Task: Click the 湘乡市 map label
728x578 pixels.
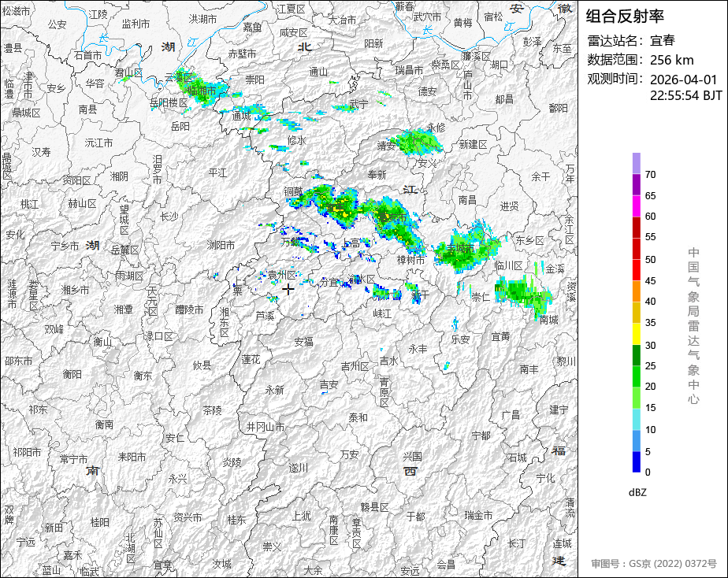Action: click(x=75, y=290)
